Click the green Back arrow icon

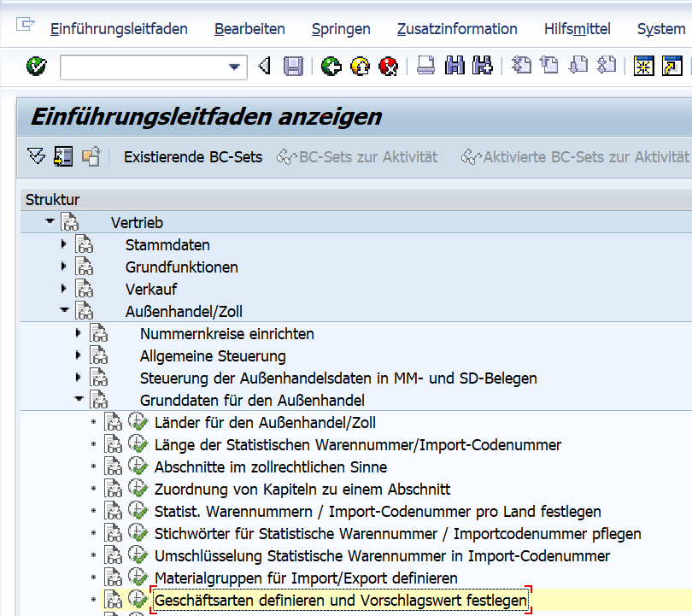click(x=331, y=66)
